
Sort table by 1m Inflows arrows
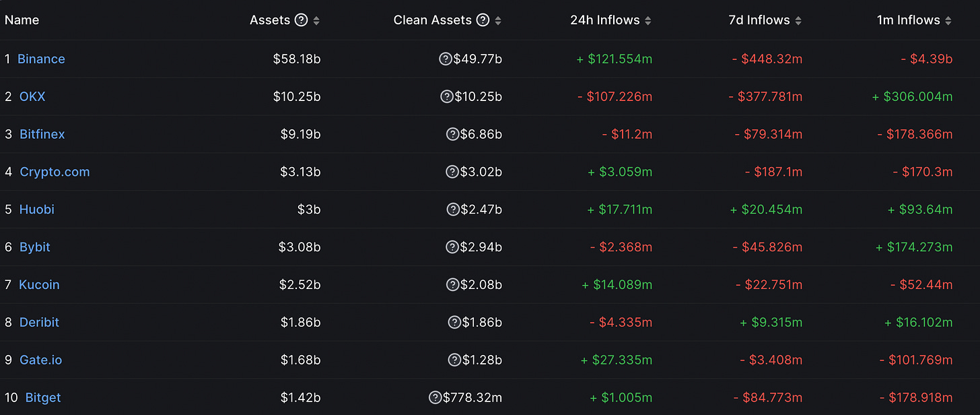click(x=948, y=21)
